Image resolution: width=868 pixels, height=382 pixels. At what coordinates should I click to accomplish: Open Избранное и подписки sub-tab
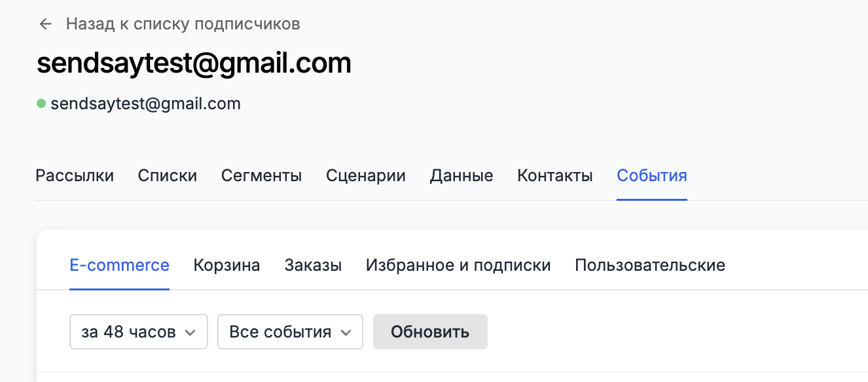tap(458, 265)
